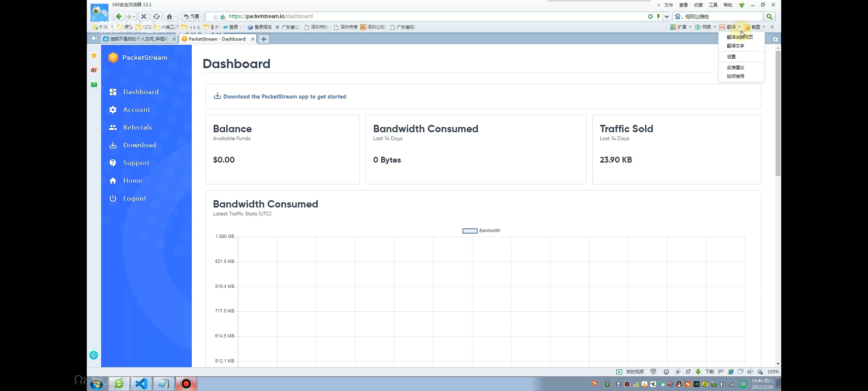Screen dimensions: 868x391
Task: Click the IE compatibility mode icon
Action: click(731, 372)
